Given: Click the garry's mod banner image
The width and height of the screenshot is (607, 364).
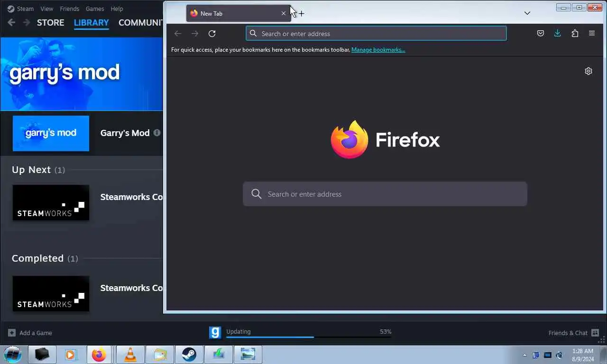Looking at the screenshot, I should (x=82, y=74).
